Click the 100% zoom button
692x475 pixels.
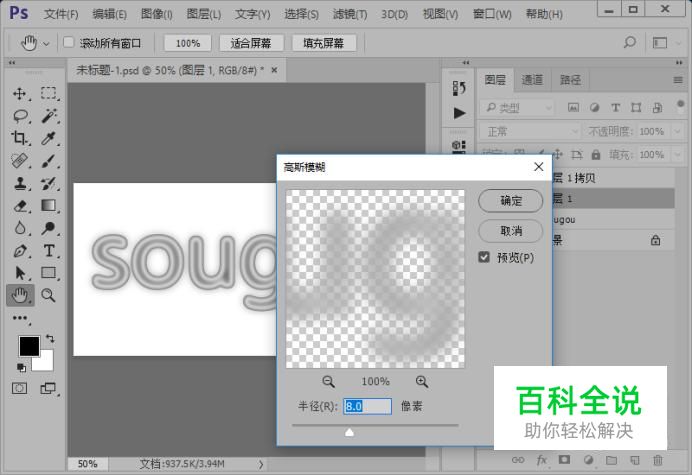pos(188,43)
